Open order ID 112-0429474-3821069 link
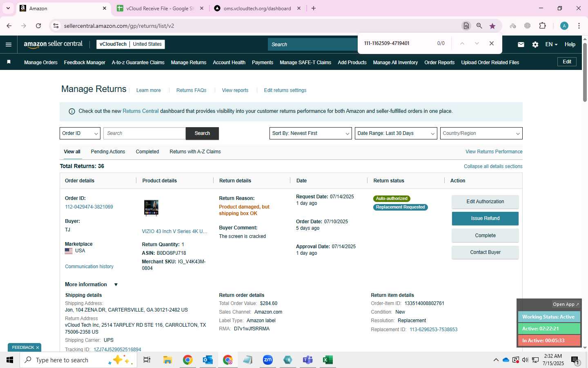The height and width of the screenshot is (368, 588). 89,207
